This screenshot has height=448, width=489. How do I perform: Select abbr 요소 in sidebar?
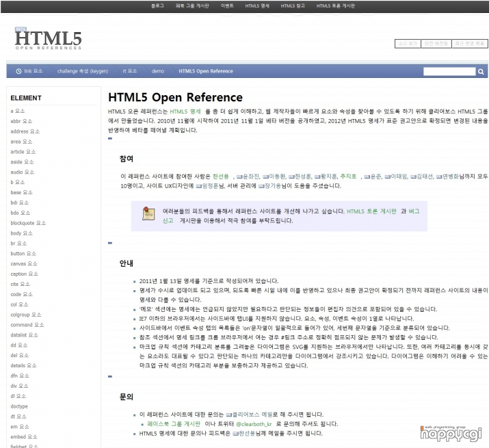coord(21,121)
